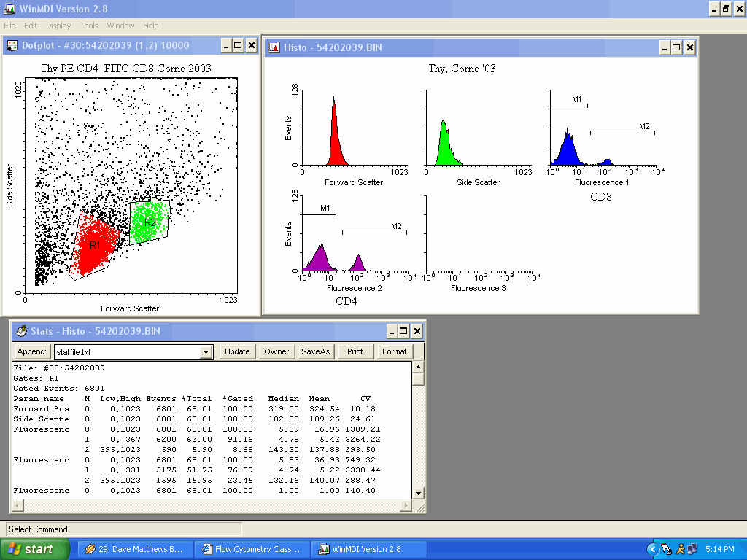Open the Tools menu
747x560 pixels.
pyautogui.click(x=89, y=26)
